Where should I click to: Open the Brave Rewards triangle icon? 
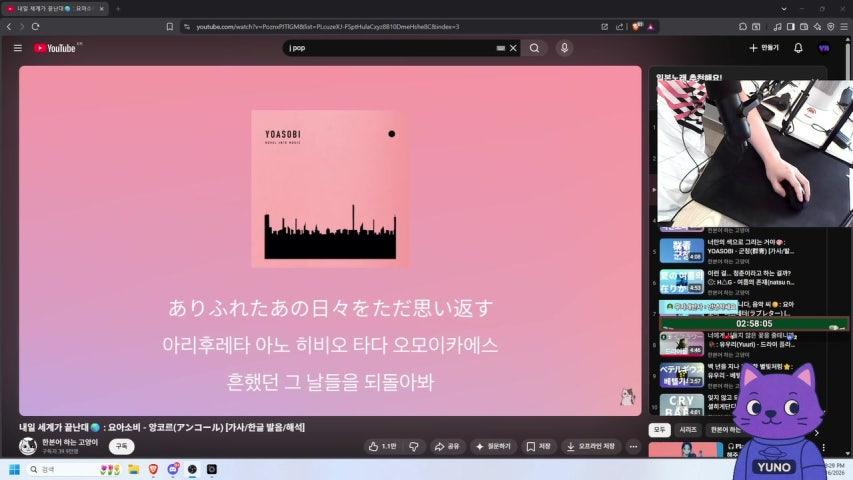(651, 26)
